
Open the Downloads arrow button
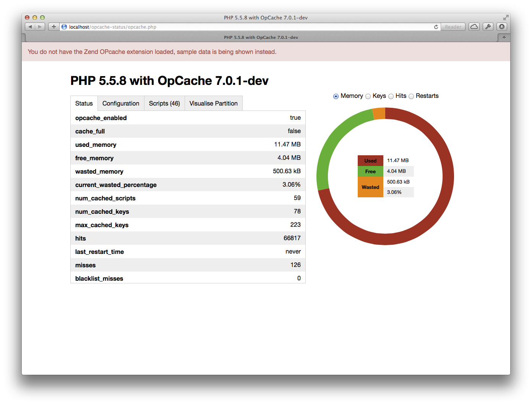click(502, 27)
